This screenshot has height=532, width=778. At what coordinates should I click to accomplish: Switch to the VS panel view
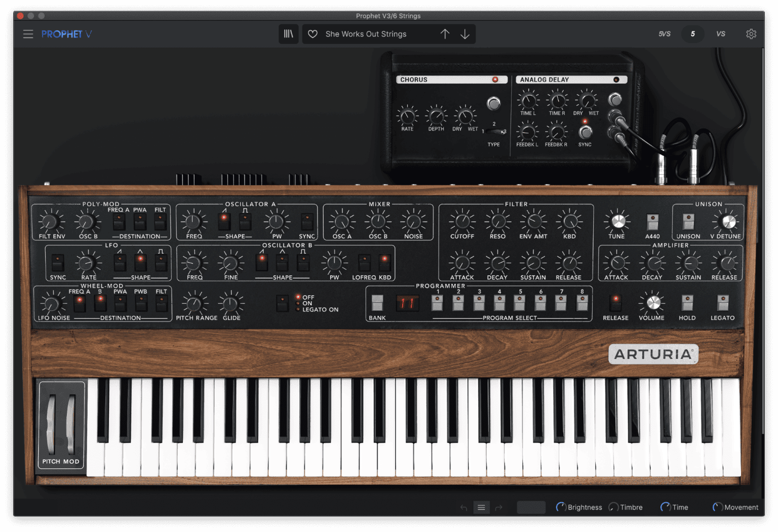(721, 34)
